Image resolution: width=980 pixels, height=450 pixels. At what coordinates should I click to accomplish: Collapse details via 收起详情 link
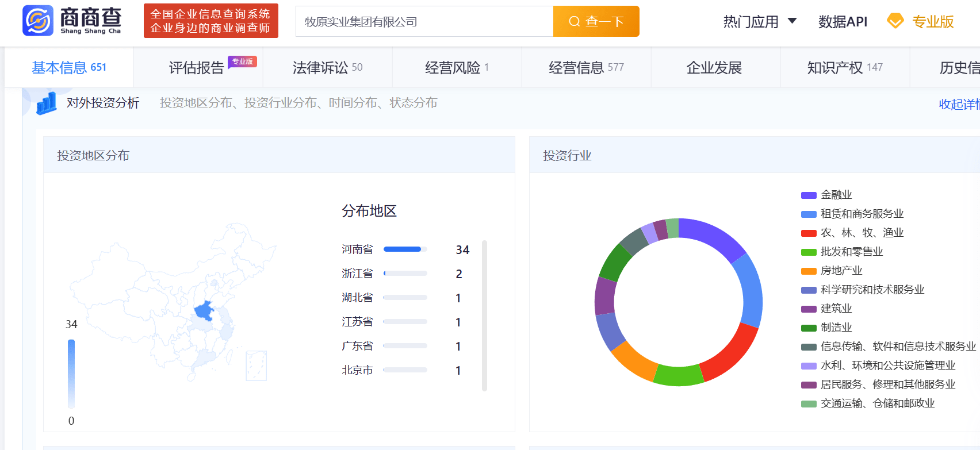coord(959,104)
